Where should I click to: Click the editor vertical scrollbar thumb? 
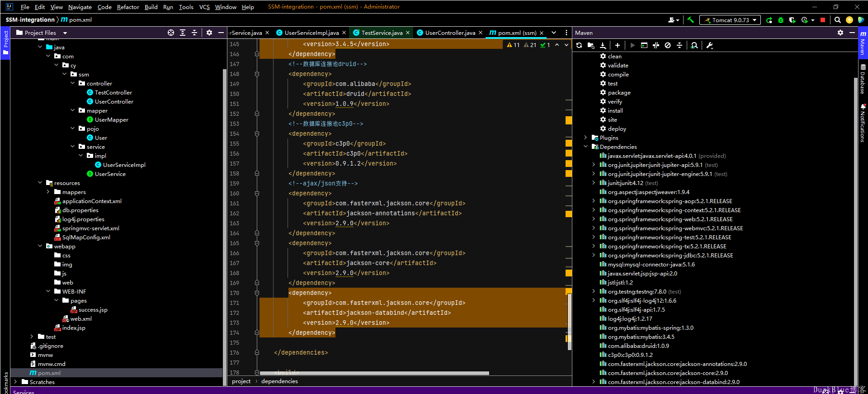click(x=570, y=322)
